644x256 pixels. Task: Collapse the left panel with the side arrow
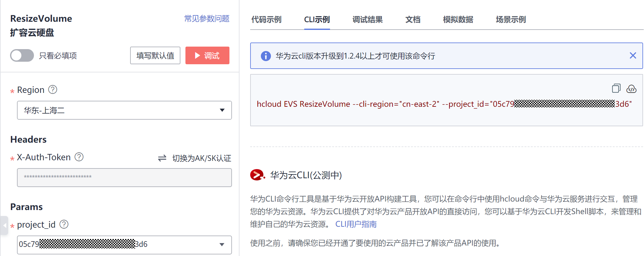tap(4, 225)
